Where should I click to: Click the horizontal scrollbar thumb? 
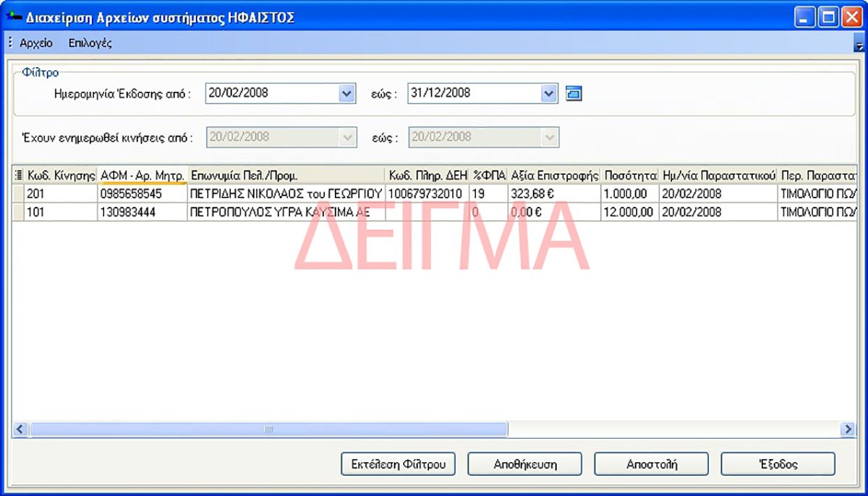[268, 429]
